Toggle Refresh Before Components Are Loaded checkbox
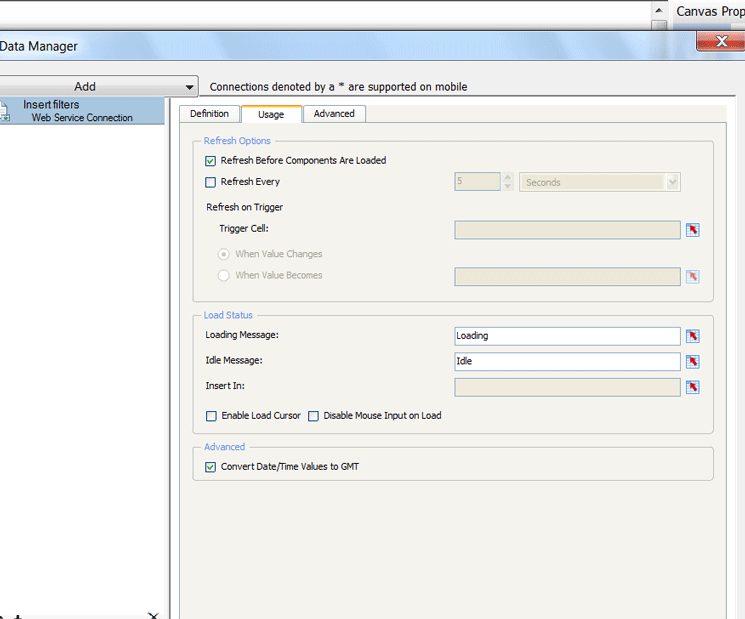Image resolution: width=745 pixels, height=619 pixels. pyautogui.click(x=210, y=161)
